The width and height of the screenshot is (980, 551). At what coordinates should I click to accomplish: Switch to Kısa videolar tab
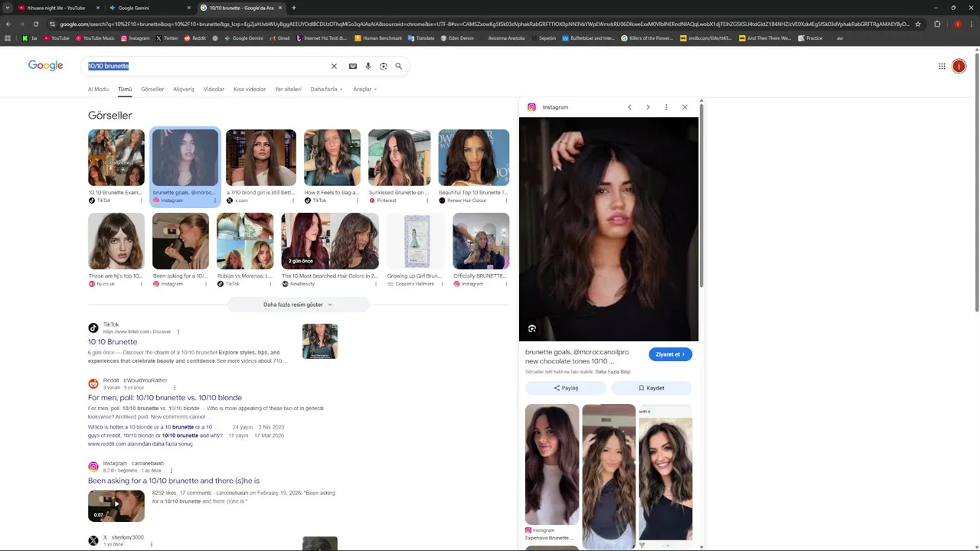coord(250,89)
